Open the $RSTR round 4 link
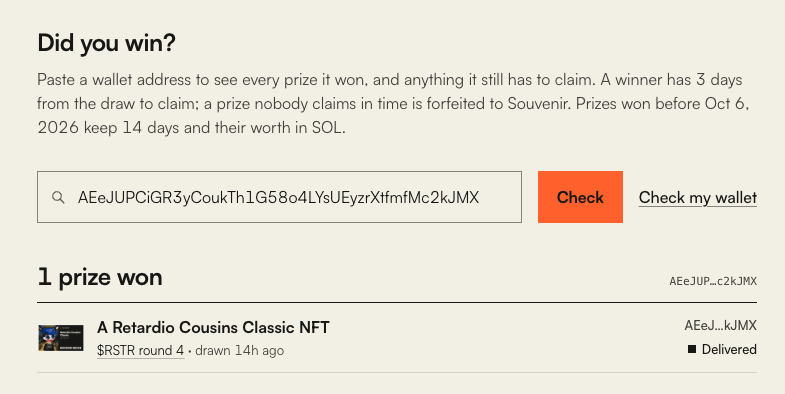Viewport: 785px width, 394px height. click(141, 350)
